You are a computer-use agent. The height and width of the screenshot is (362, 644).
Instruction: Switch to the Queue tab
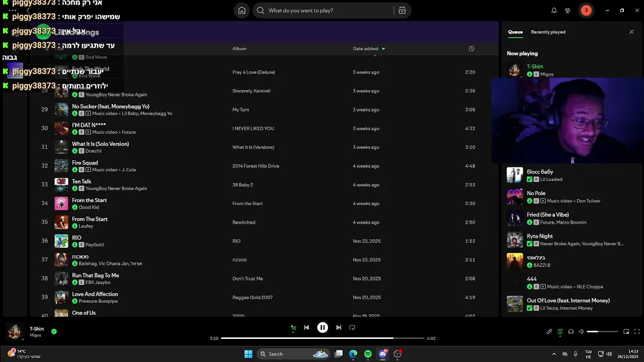tap(515, 32)
